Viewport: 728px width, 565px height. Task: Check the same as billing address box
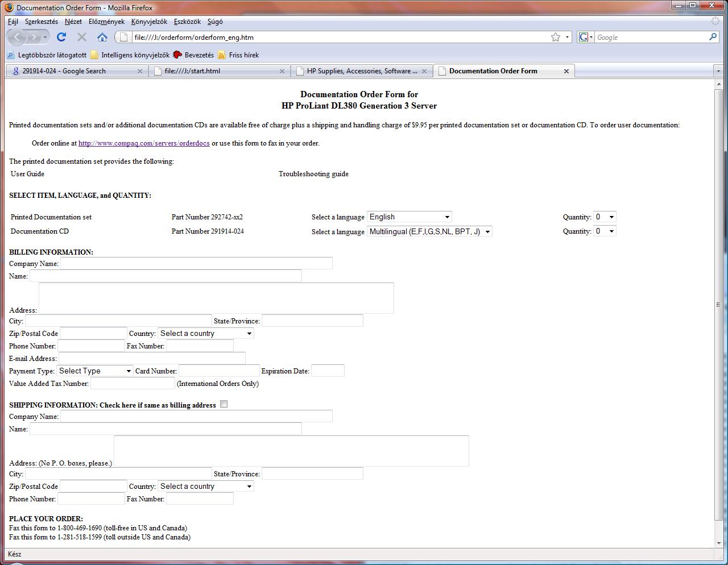224,404
